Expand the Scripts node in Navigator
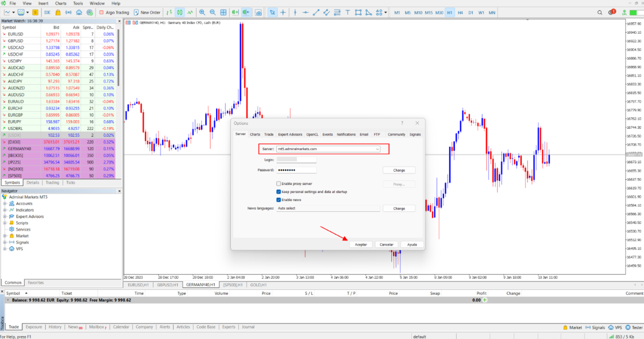The height and width of the screenshot is (339, 644). point(5,223)
